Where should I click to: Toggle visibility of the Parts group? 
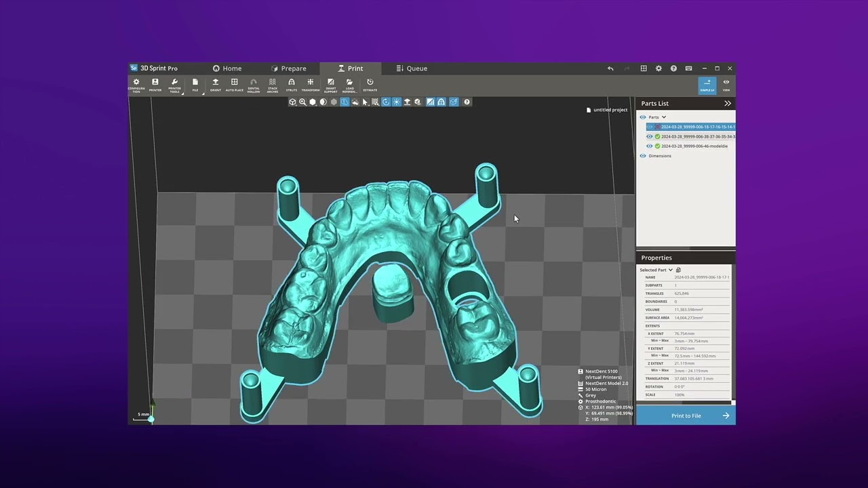click(643, 117)
